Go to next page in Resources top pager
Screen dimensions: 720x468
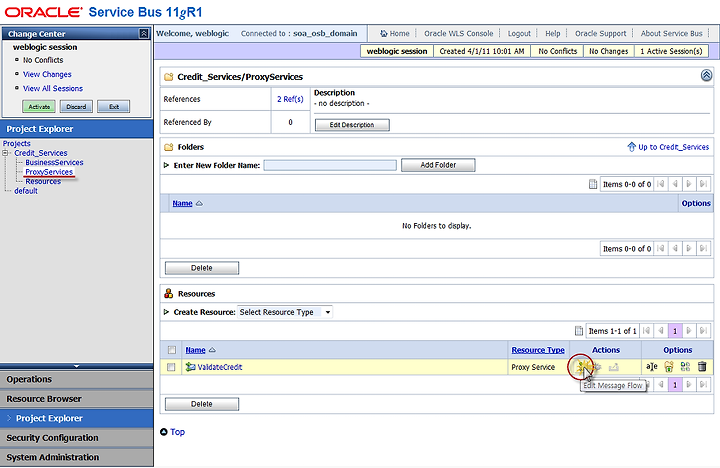click(689, 331)
